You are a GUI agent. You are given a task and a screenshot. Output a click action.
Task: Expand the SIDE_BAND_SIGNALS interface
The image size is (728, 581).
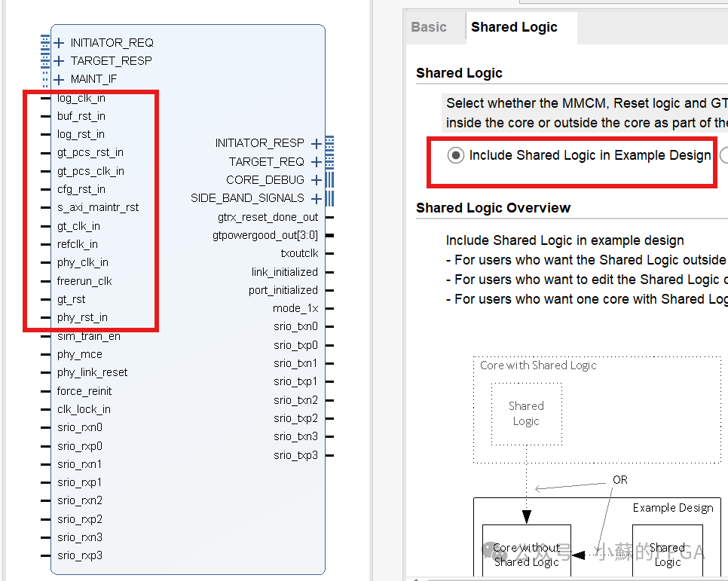317,198
